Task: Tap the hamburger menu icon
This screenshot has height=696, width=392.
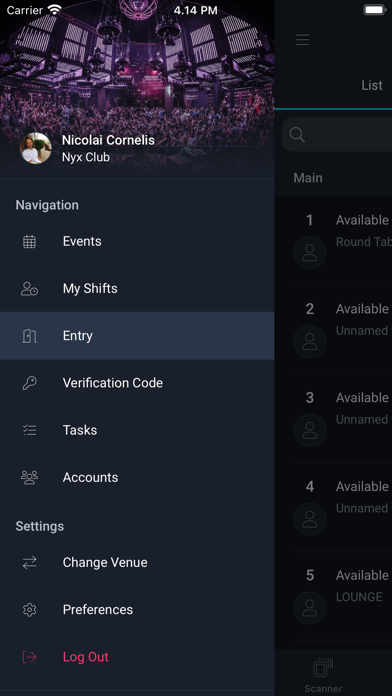Action: coord(302,40)
